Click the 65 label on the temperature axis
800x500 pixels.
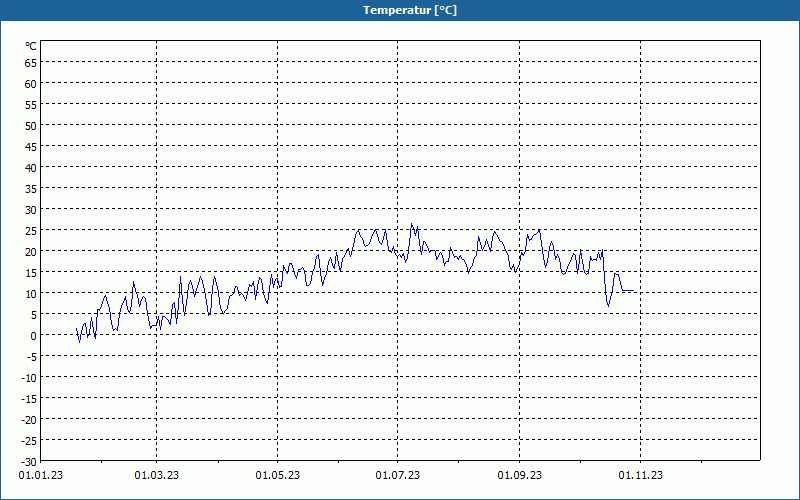[31, 62]
